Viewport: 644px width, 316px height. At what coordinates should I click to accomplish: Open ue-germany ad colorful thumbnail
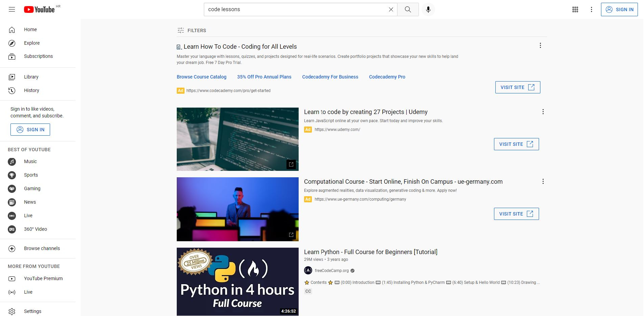(238, 209)
